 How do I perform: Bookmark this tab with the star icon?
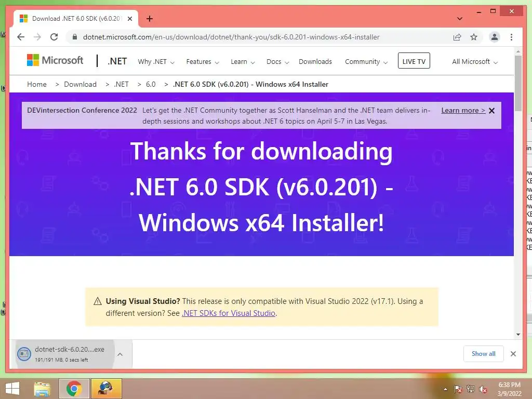point(474,37)
